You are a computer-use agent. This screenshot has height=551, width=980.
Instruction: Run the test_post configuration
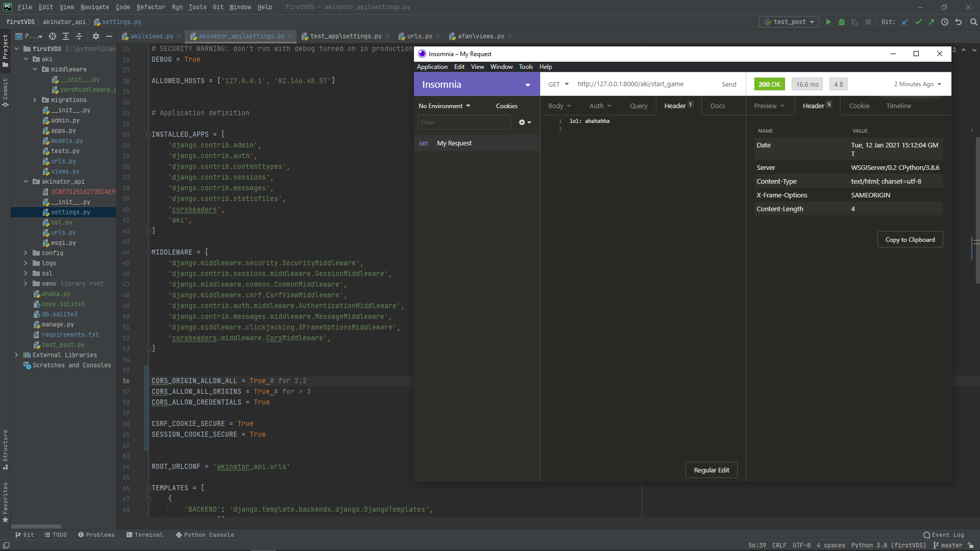(828, 22)
